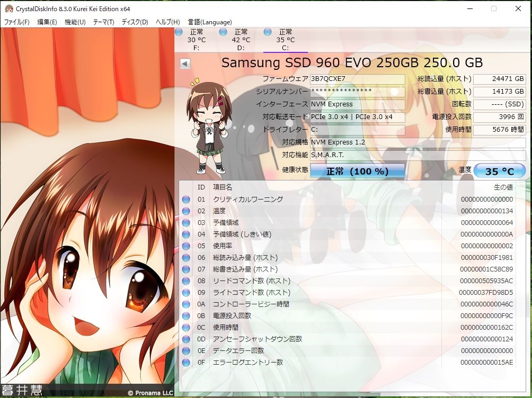The height and width of the screenshot is (398, 532).
Task: Switch to the F: 30 °C disk tab
Action: (197, 40)
